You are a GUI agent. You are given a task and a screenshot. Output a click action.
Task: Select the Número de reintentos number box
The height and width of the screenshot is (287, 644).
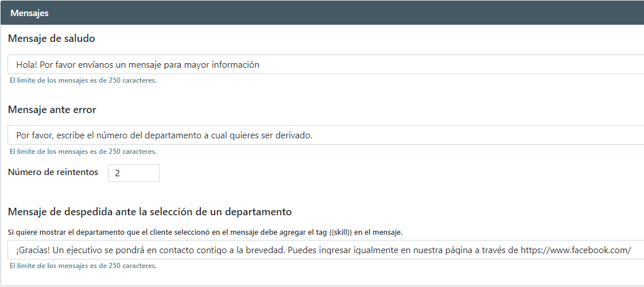coord(134,173)
